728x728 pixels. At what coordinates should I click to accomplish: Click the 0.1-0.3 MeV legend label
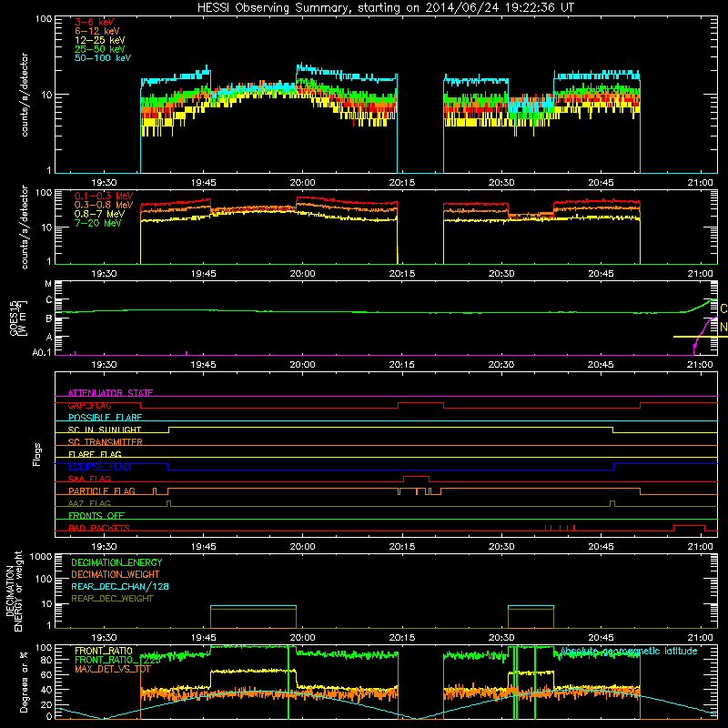click(104, 196)
